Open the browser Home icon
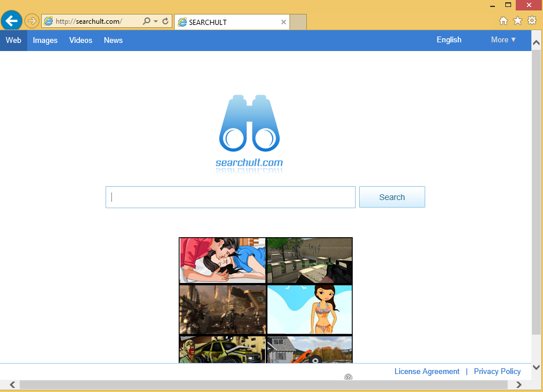This screenshot has height=392, width=543. 504,21
